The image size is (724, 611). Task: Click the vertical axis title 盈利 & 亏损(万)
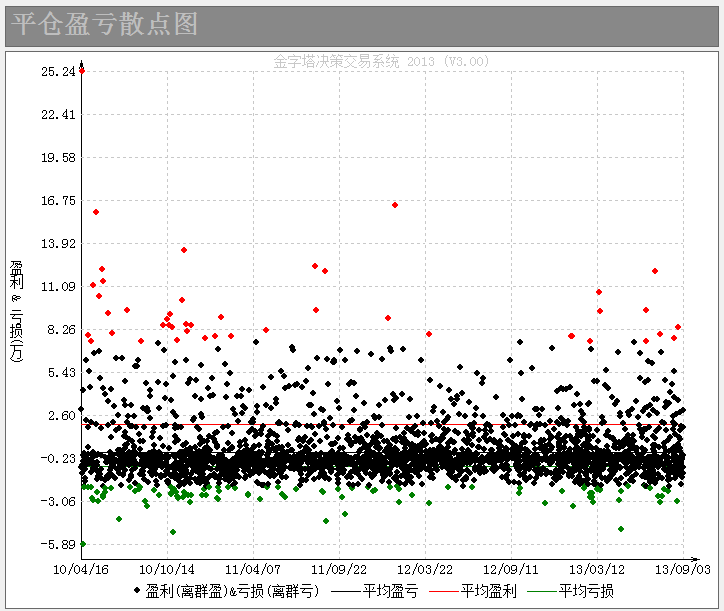(17, 310)
